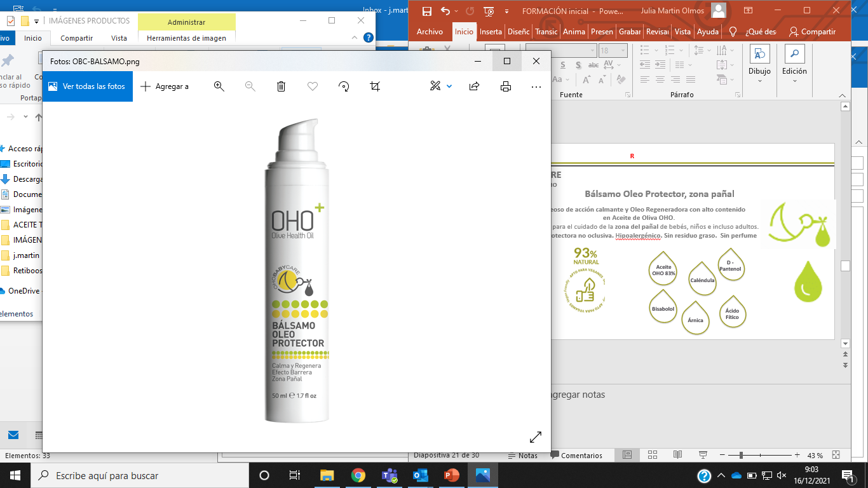Open Herramientas de imagen tab in Explorer
Screen dimensions: 868x488
[x=186, y=38]
